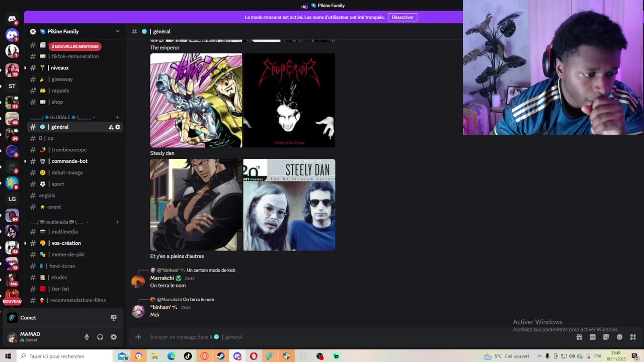The height and width of the screenshot is (362, 644).
Task: Open user settings gear near MAMAD
Action: pyautogui.click(x=114, y=337)
